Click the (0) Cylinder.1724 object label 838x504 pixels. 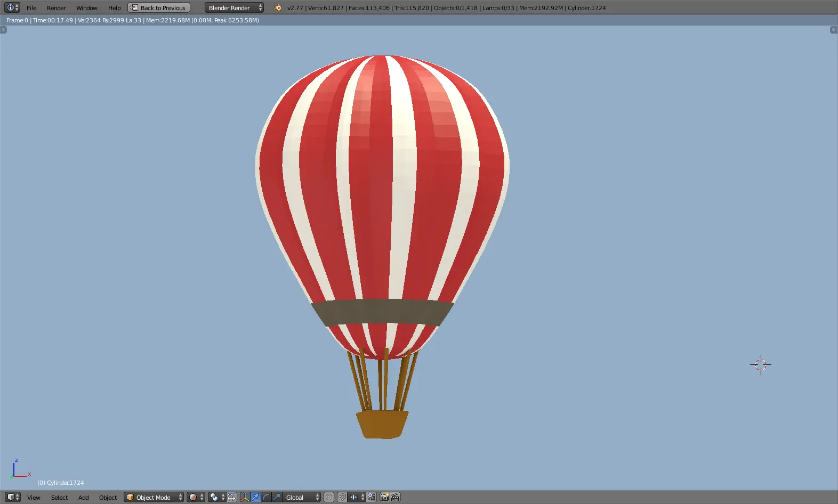(x=61, y=483)
